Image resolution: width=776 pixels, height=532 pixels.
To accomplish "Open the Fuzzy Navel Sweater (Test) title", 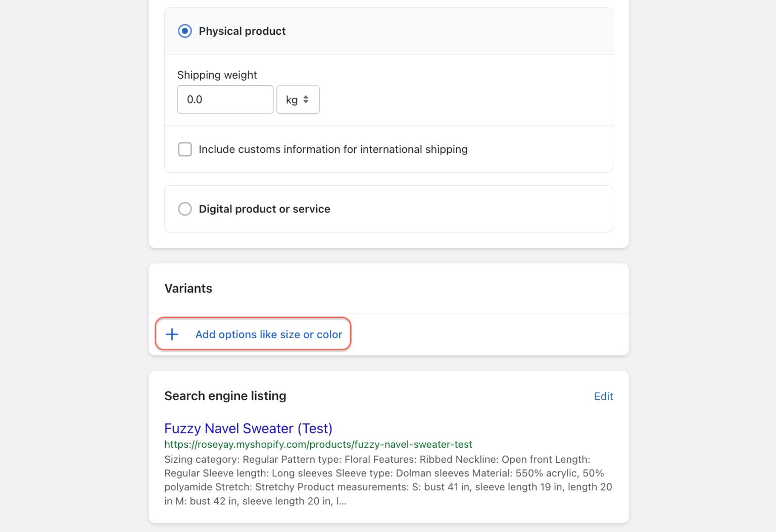I will (x=248, y=429).
